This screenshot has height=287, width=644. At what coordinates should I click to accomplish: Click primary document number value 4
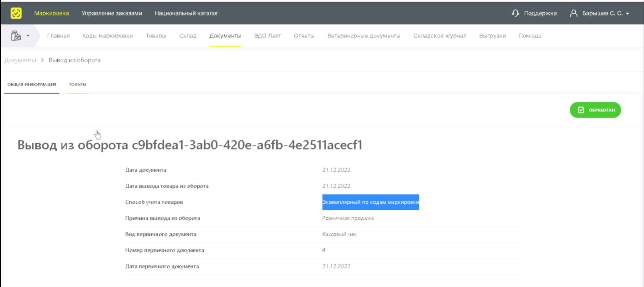pyautogui.click(x=324, y=250)
